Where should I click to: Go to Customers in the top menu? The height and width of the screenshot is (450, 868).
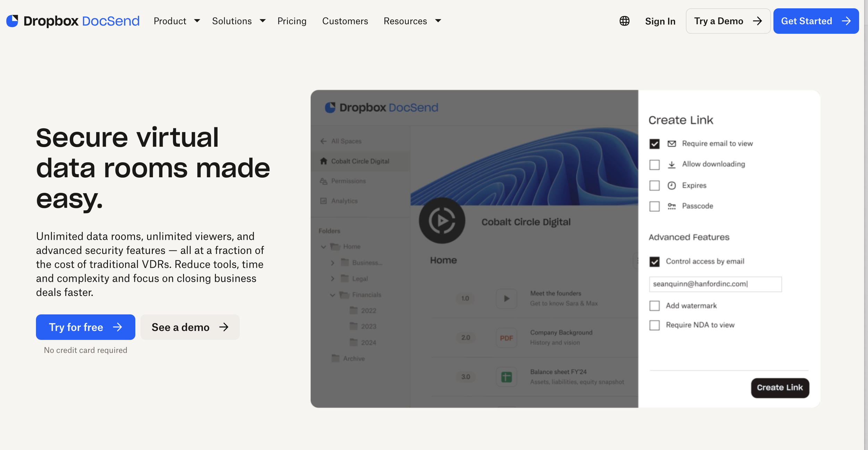pyautogui.click(x=345, y=21)
